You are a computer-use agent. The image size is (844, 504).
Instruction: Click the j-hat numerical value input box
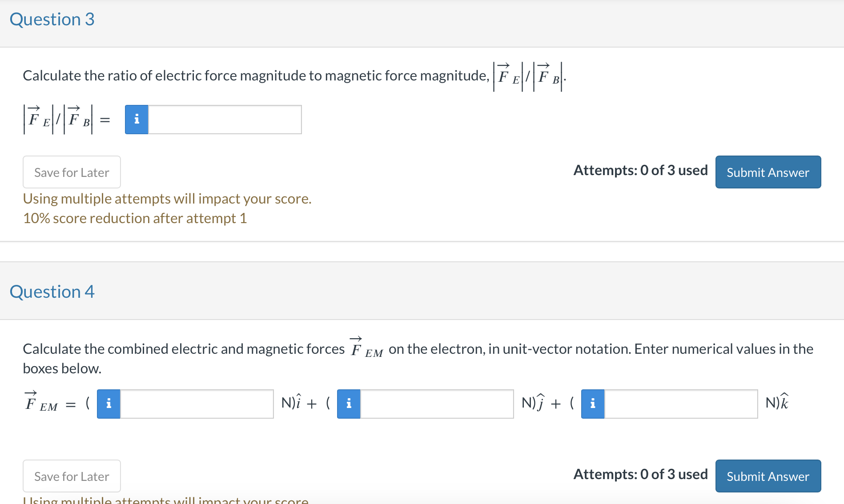[436, 404]
